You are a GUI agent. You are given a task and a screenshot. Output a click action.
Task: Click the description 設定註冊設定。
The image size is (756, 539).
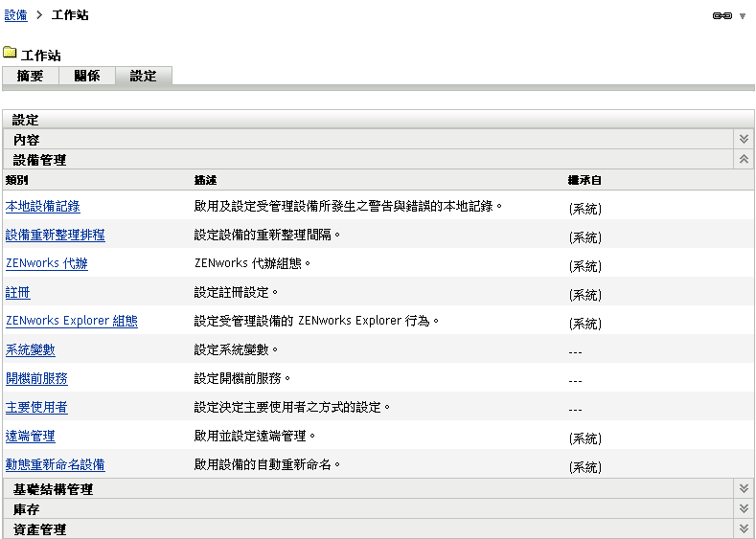pyautogui.click(x=237, y=292)
